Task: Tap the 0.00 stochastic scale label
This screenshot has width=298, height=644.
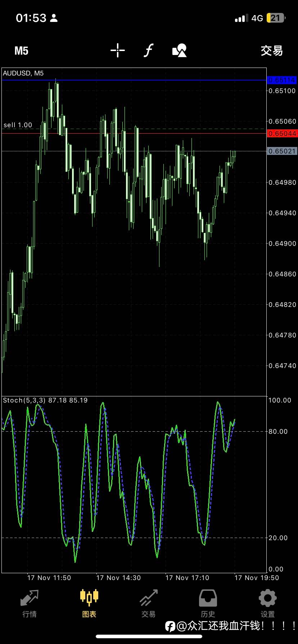Action: [x=276, y=569]
